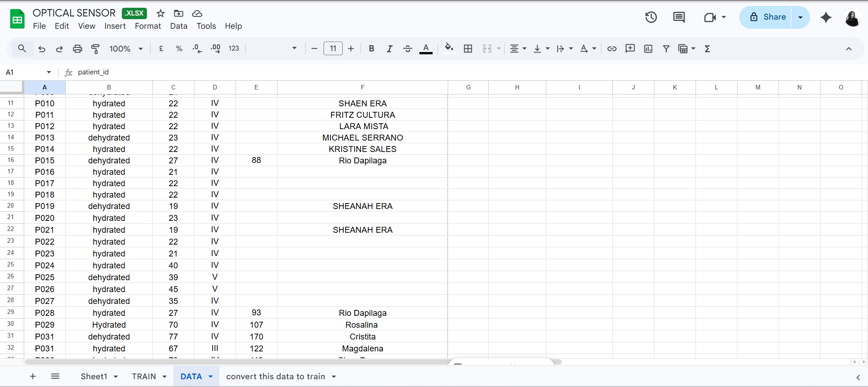Open more number formats 123
This screenshot has height=387, width=868.
coord(234,48)
